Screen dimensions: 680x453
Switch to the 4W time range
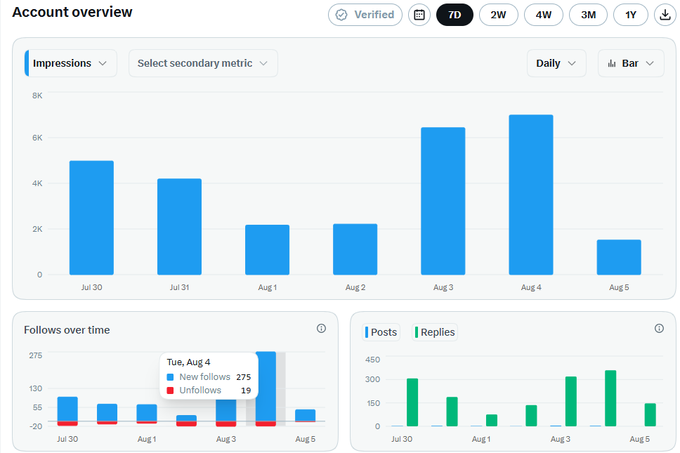(543, 15)
